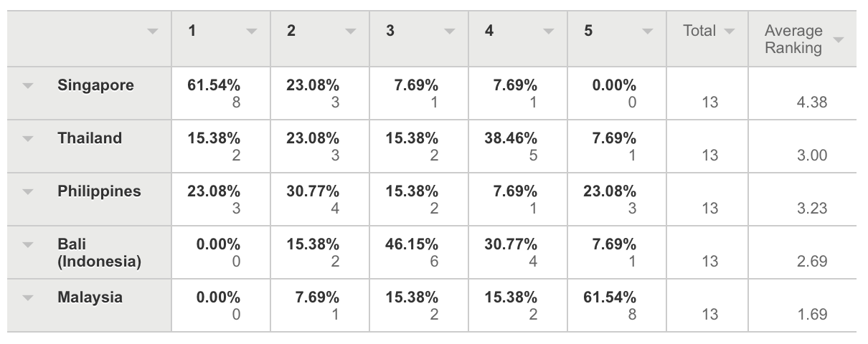Image resolution: width=868 pixels, height=344 pixels.
Task: Click the Average Ranking column header
Action: pos(793,39)
